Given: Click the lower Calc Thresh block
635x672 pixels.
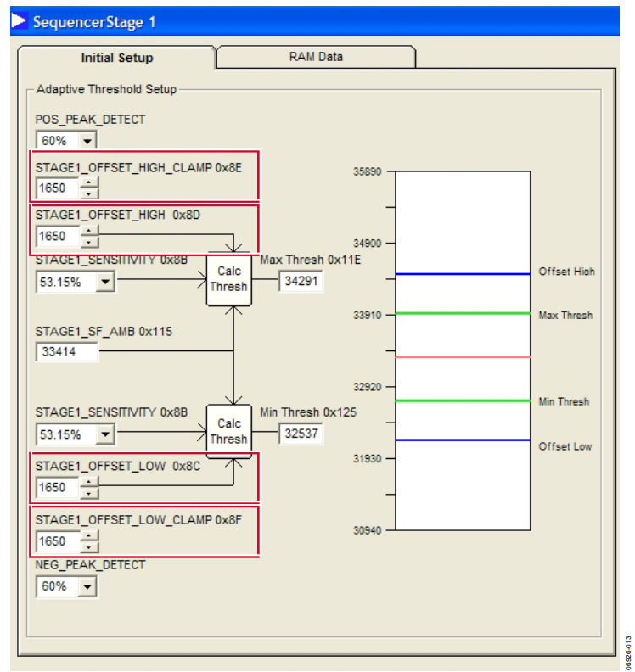Looking at the screenshot, I should pyautogui.click(x=229, y=431).
